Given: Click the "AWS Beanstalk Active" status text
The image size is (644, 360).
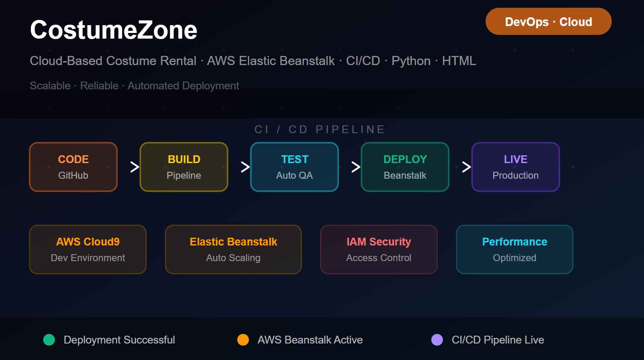Looking at the screenshot, I should pos(310,340).
